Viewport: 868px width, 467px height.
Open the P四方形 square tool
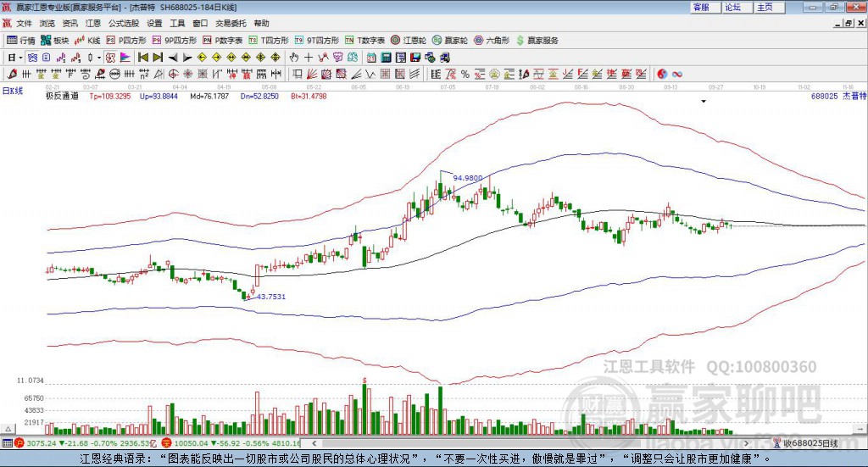click(x=125, y=41)
